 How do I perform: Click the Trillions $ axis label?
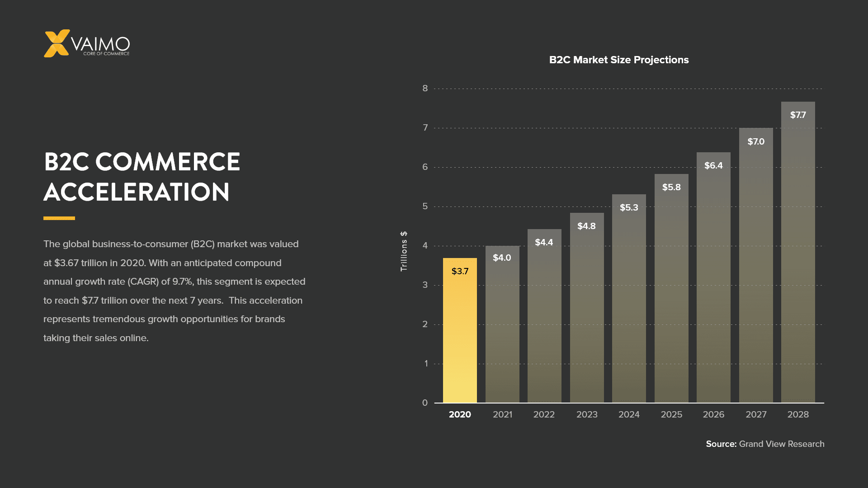point(404,252)
